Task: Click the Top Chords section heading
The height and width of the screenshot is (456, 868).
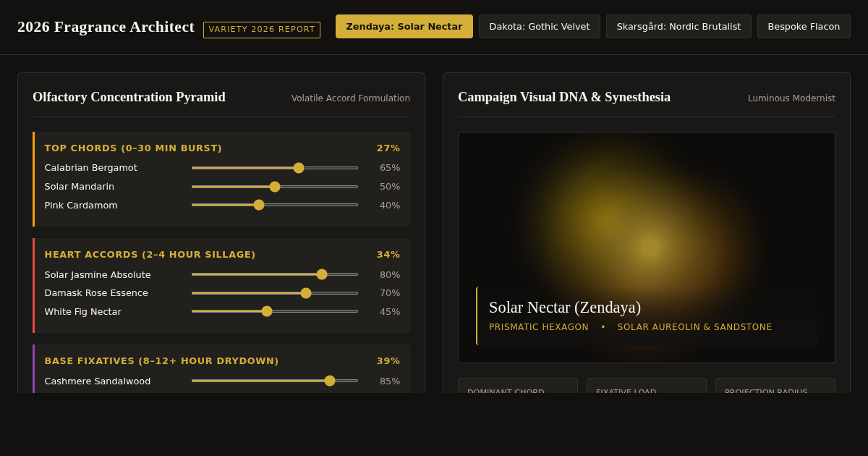Action: point(133,148)
